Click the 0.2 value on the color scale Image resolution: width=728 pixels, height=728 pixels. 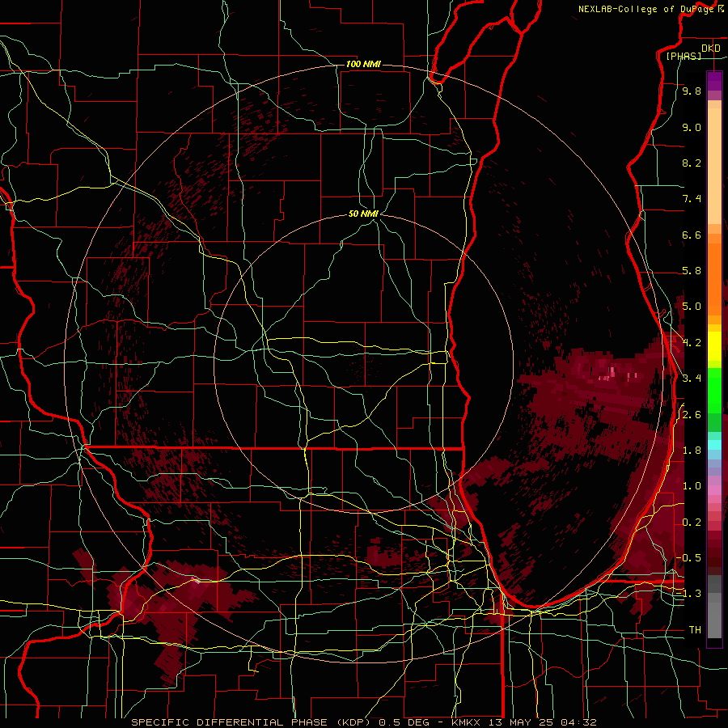coord(692,523)
